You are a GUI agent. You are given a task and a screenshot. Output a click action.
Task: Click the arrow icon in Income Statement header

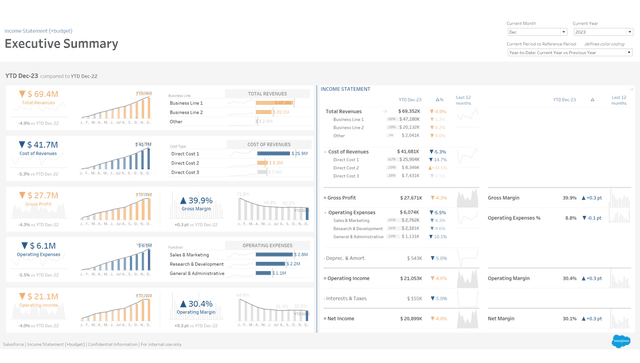click(x=631, y=89)
